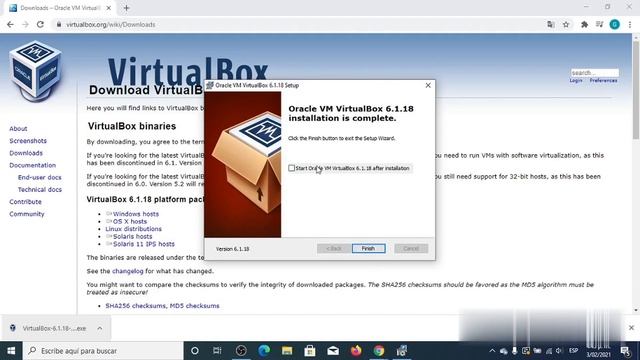Click the VirtualBox cube logo on page
The height and width of the screenshot is (360, 640).
click(36, 70)
